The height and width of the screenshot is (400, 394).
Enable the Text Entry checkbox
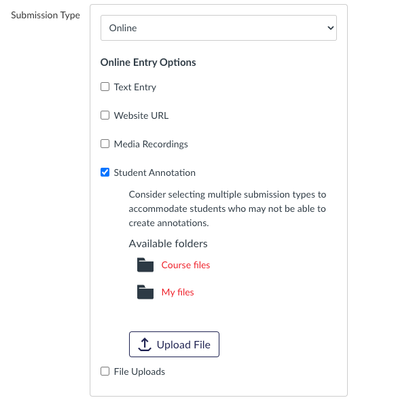105,87
